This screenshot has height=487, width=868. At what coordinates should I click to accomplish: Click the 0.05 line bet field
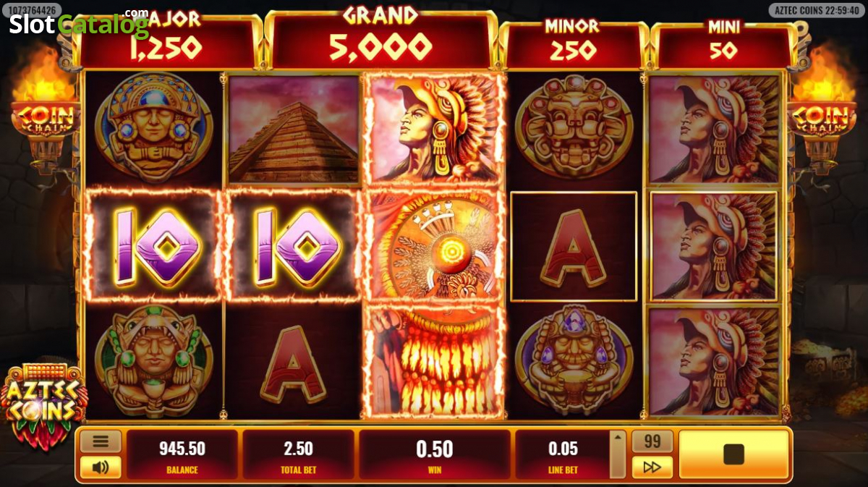tap(563, 454)
